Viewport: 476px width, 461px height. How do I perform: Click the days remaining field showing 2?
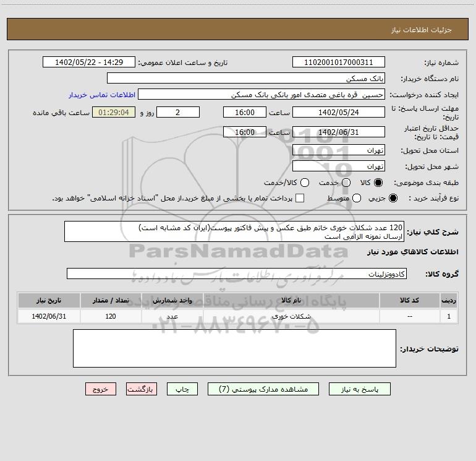pos(178,112)
